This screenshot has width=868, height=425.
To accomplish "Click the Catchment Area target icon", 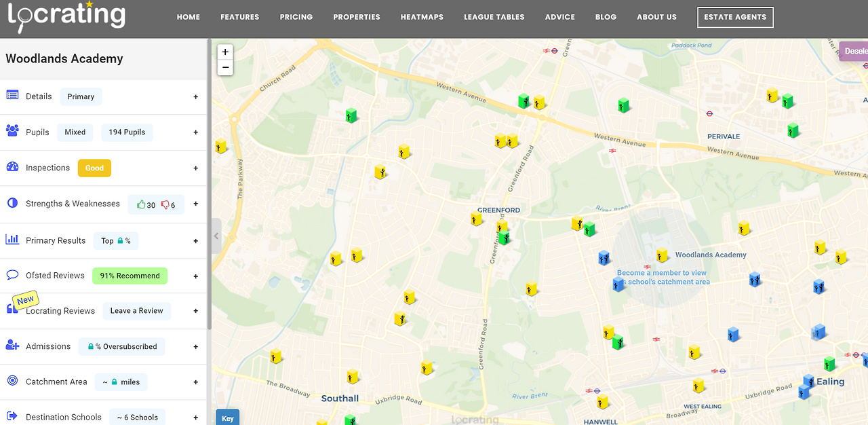I will coord(12,381).
